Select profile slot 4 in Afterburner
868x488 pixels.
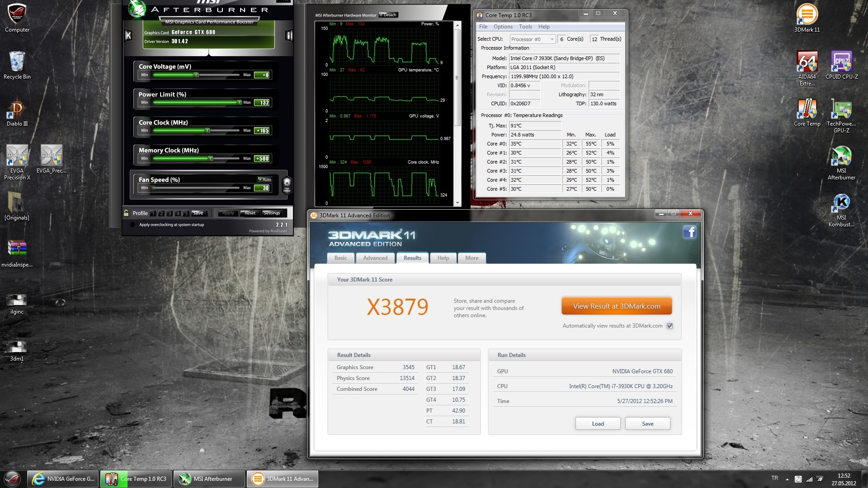(x=178, y=213)
